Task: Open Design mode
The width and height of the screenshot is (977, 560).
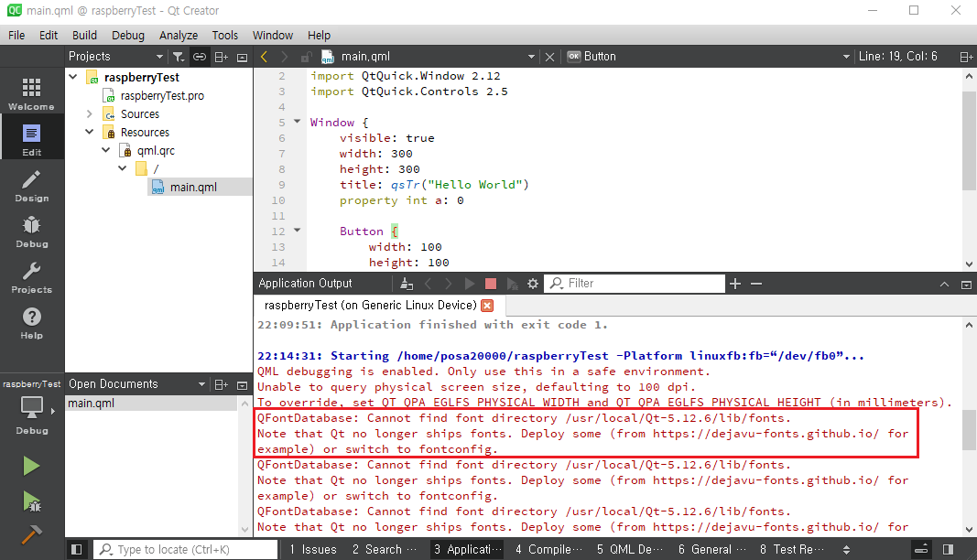Action: 31,186
